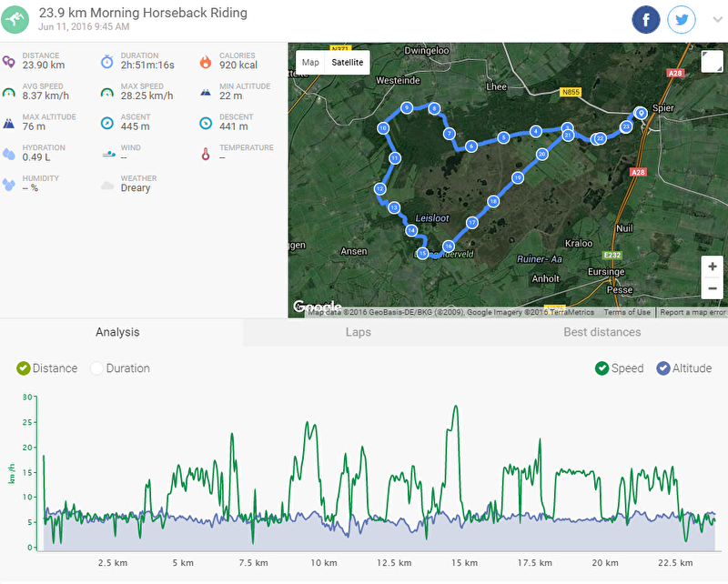This screenshot has width=728, height=584.
Task: Click the 10 km label on chart axis
Action: (324, 563)
